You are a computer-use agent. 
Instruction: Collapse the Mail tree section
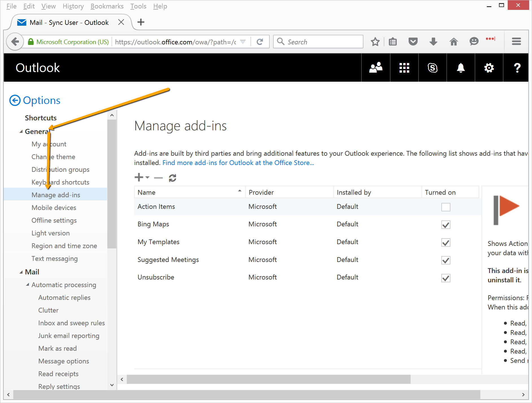pyautogui.click(x=21, y=272)
